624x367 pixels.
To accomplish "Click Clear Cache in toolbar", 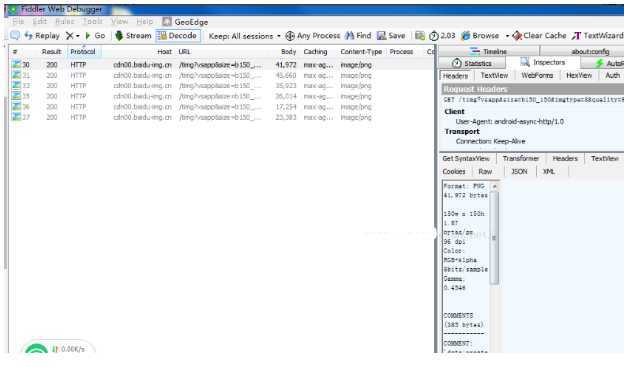I will coord(539,36).
